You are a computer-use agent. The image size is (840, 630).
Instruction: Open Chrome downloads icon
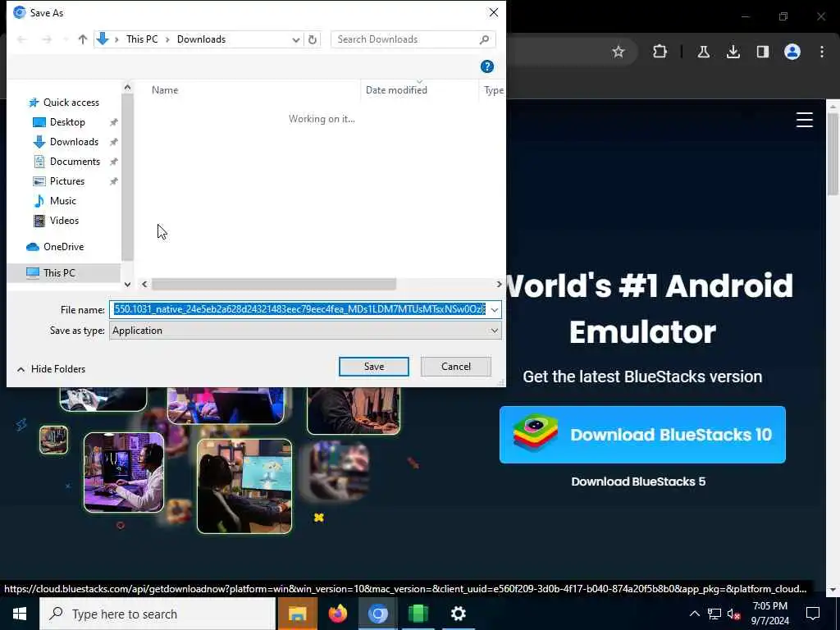click(733, 52)
